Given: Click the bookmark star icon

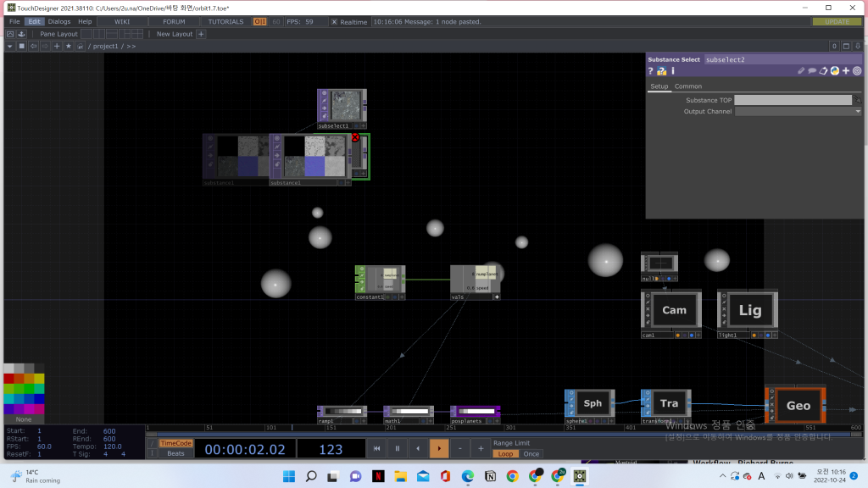Looking at the screenshot, I should coord(69,46).
